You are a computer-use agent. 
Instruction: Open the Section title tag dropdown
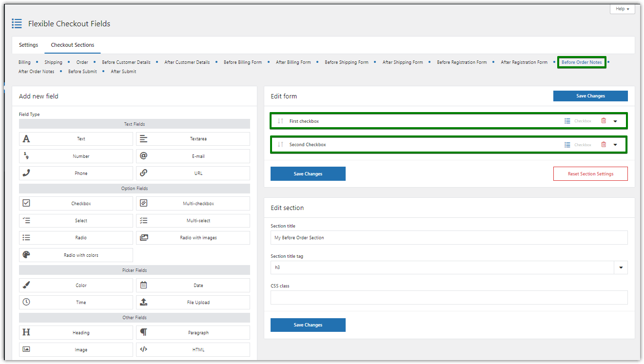[621, 267]
